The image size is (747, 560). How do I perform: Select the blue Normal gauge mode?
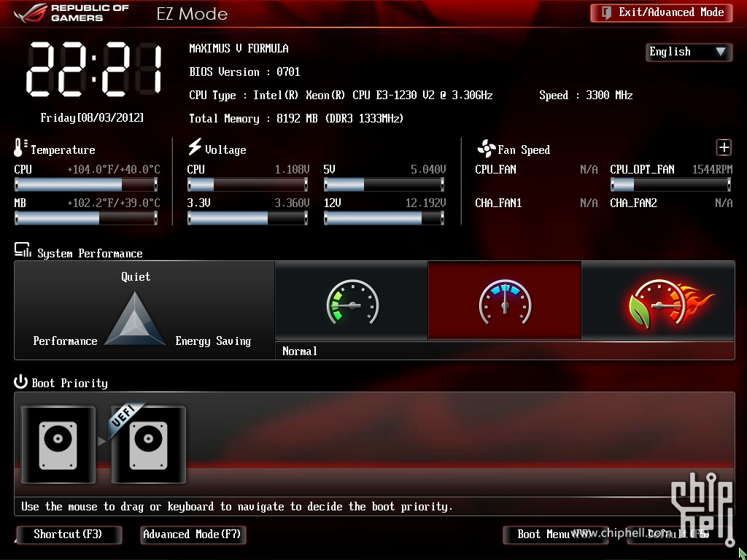pos(505,301)
